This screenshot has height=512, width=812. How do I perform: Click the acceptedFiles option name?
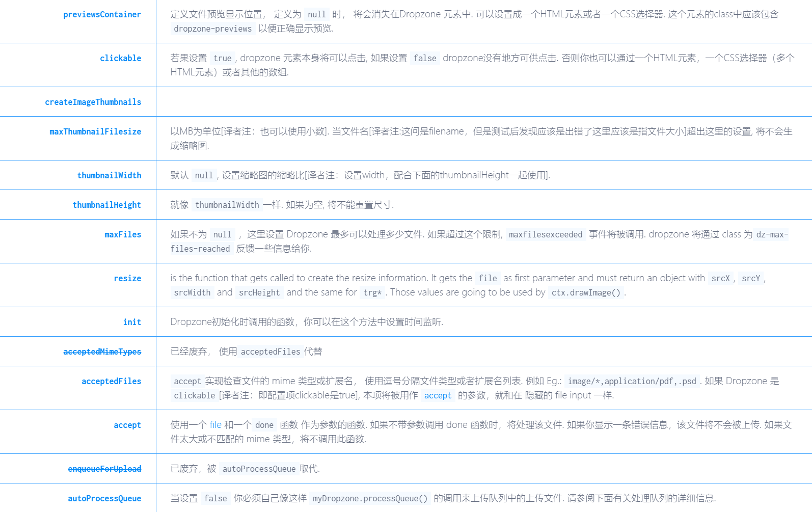click(111, 382)
